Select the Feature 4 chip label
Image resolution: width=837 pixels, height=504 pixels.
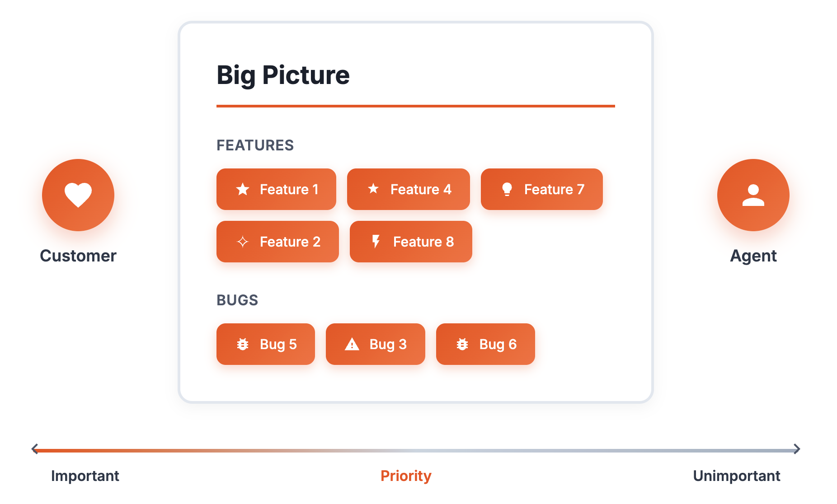pos(421,189)
